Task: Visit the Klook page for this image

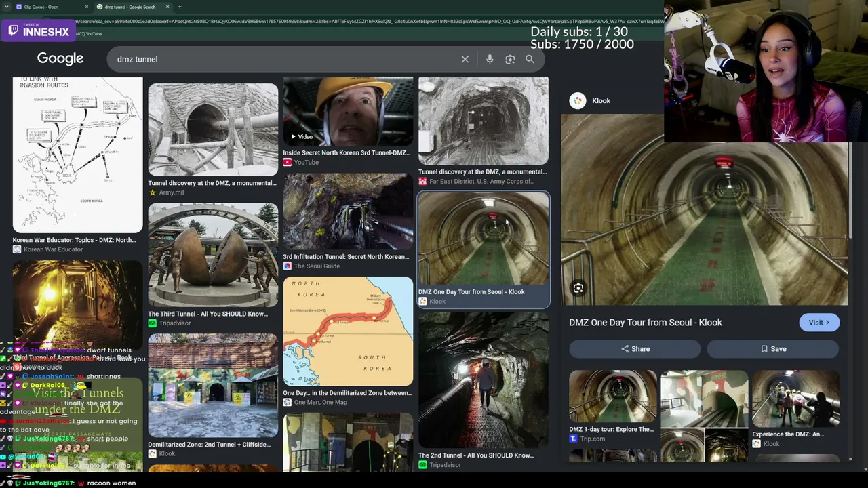Action: pyautogui.click(x=819, y=323)
